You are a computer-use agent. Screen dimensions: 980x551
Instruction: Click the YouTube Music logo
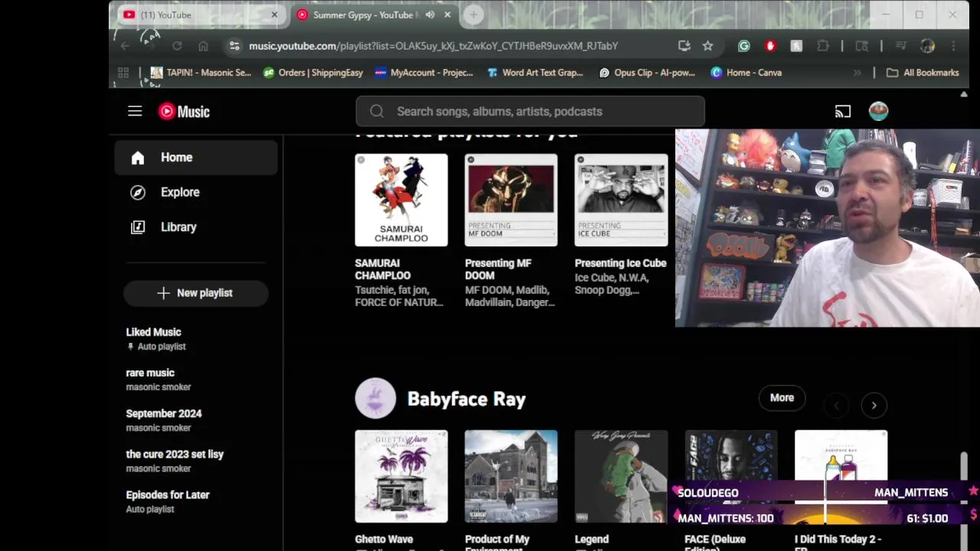tap(184, 112)
